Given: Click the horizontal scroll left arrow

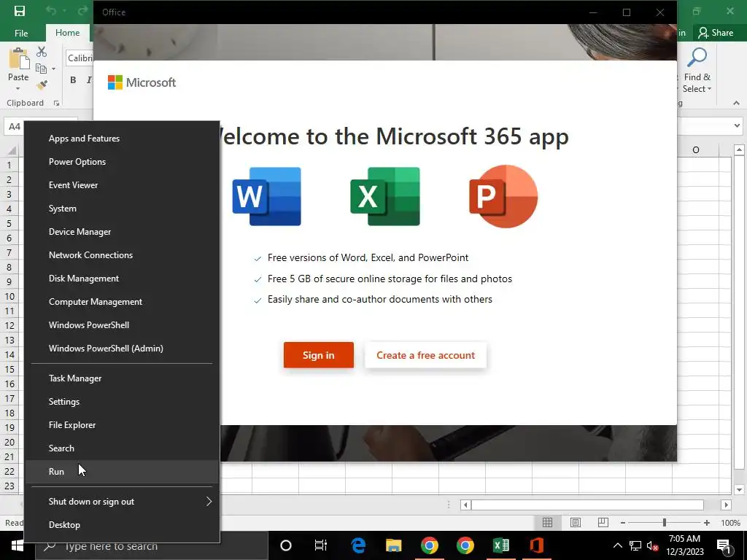Looking at the screenshot, I should 465,505.
